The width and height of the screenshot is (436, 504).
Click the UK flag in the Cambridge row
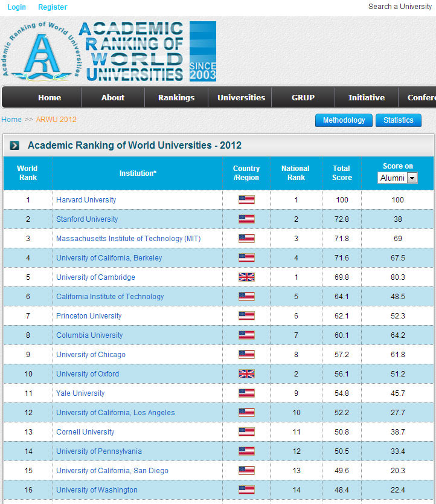click(x=246, y=277)
